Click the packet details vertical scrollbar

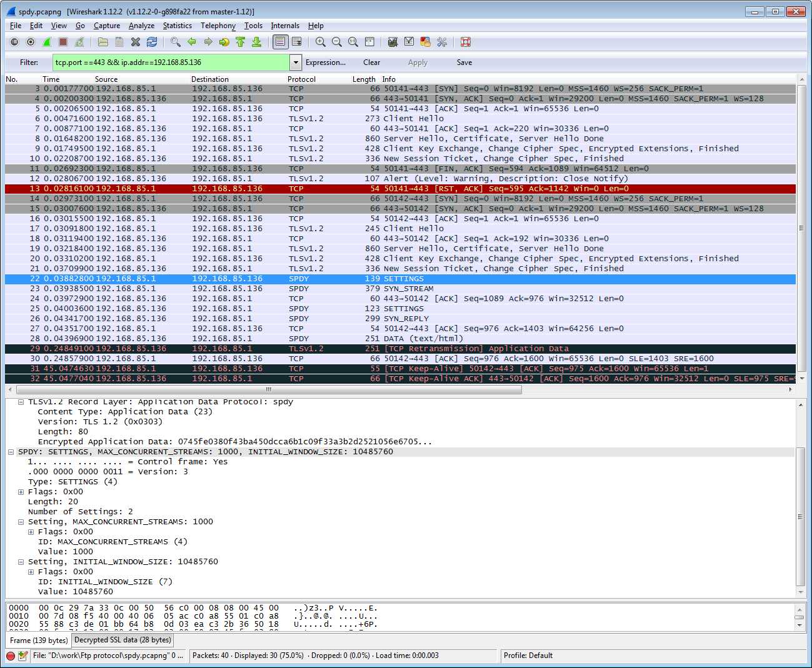tap(801, 516)
